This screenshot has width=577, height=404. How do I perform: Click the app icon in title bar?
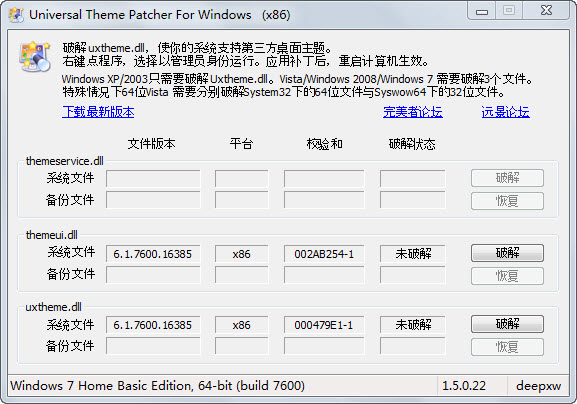click(16, 15)
